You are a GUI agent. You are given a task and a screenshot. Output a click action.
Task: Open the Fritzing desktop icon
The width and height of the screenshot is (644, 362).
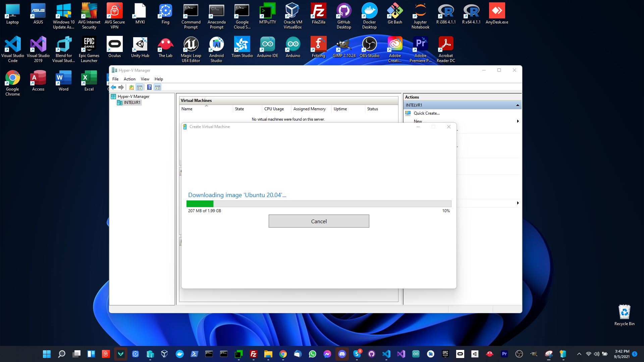pyautogui.click(x=318, y=47)
